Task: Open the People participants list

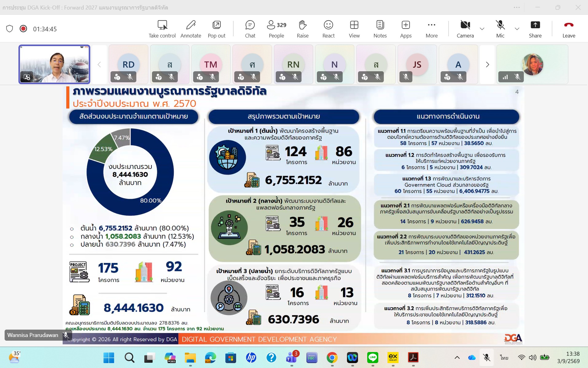Action: pyautogui.click(x=277, y=29)
